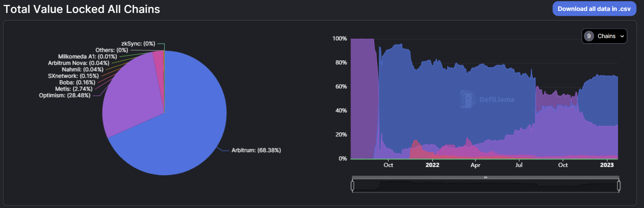
Task: Click the Total Value Locked All Chains heading
Action: click(82, 9)
